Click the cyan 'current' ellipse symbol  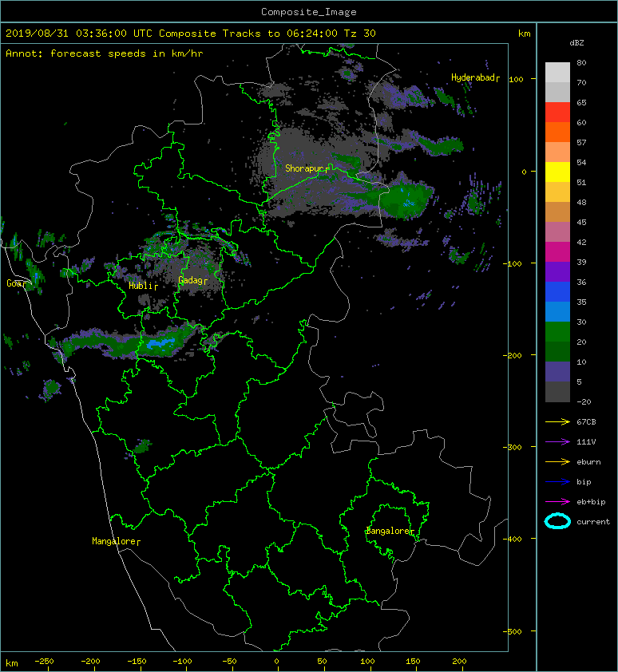tap(557, 521)
